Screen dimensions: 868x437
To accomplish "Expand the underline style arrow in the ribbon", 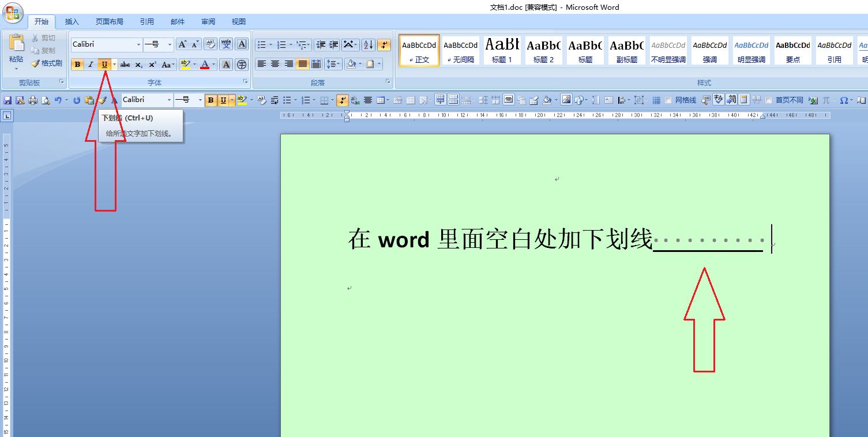I will click(114, 64).
